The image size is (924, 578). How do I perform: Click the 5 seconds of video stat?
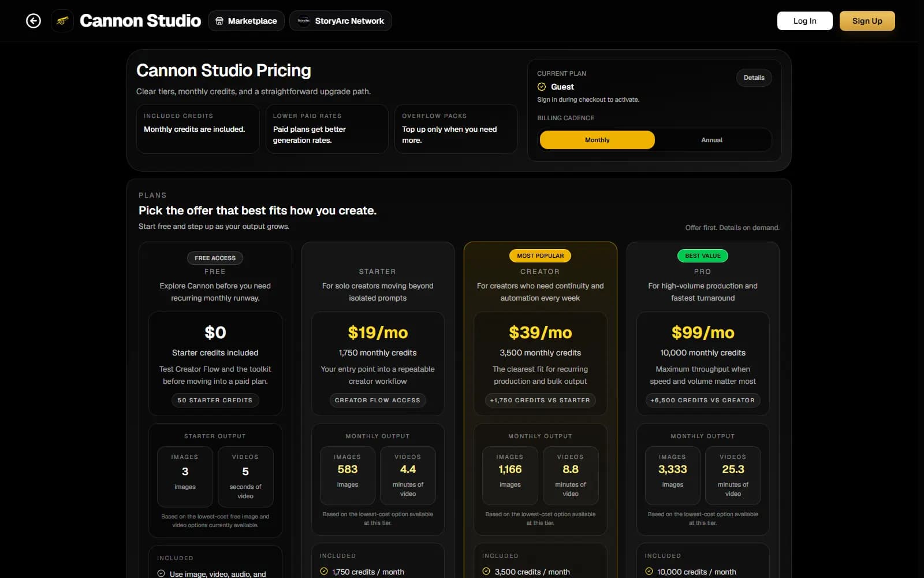245,476
